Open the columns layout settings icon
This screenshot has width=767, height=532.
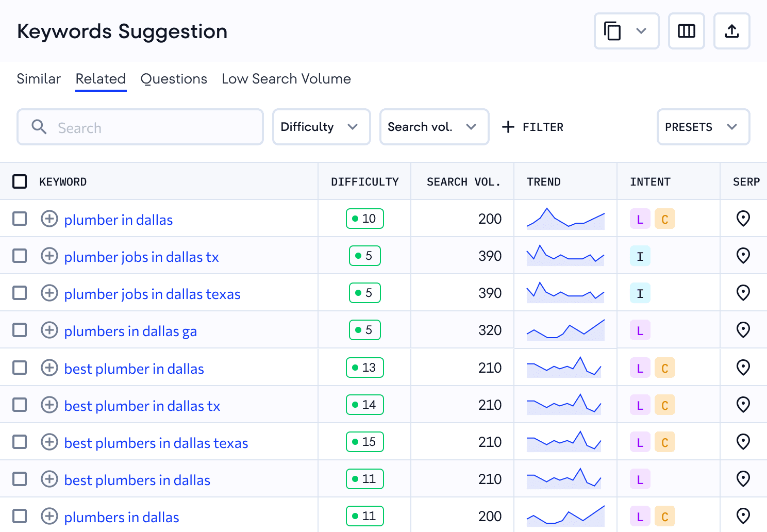[x=686, y=31]
